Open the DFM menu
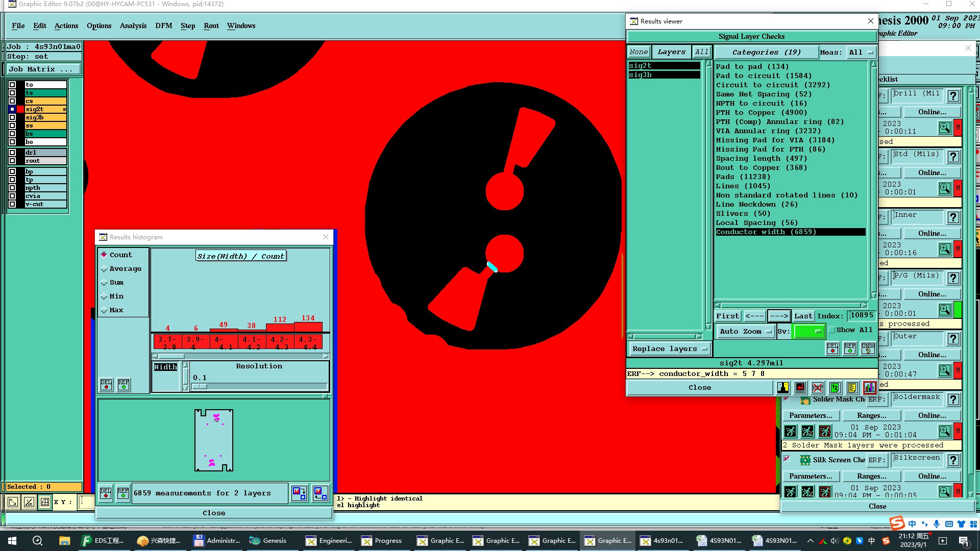Screen dimensions: 980x551 tap(163, 26)
